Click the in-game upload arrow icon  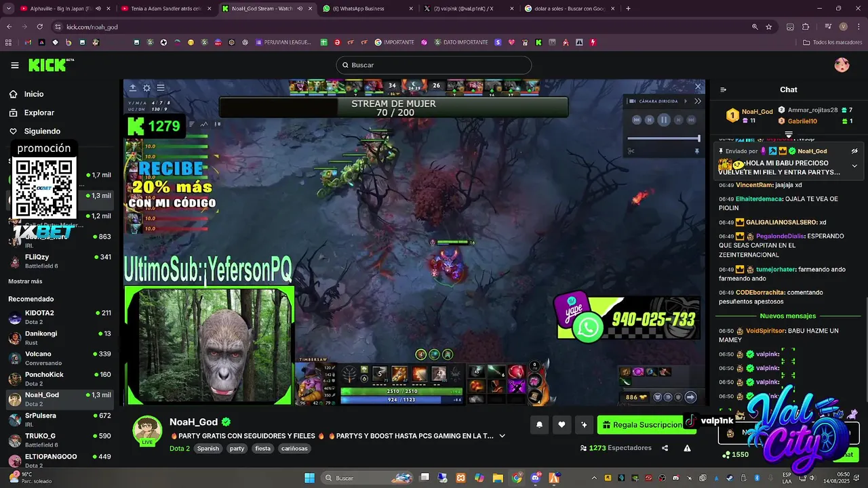pyautogui.click(x=133, y=87)
